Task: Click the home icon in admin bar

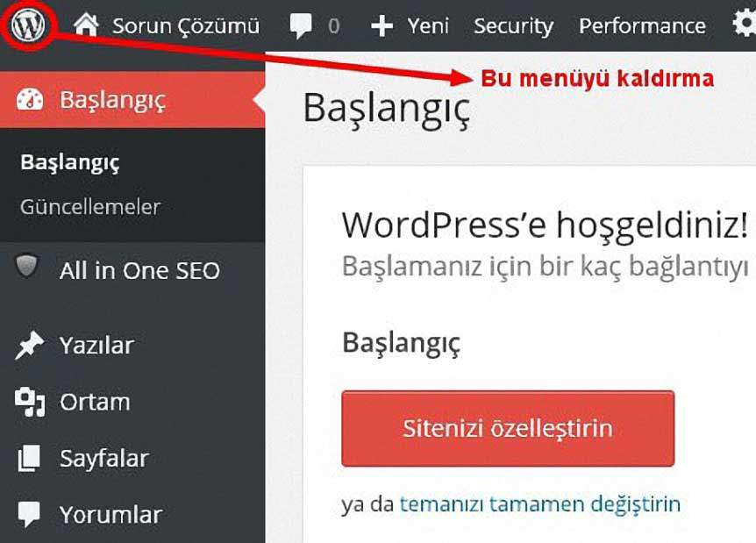Action: pos(86,25)
